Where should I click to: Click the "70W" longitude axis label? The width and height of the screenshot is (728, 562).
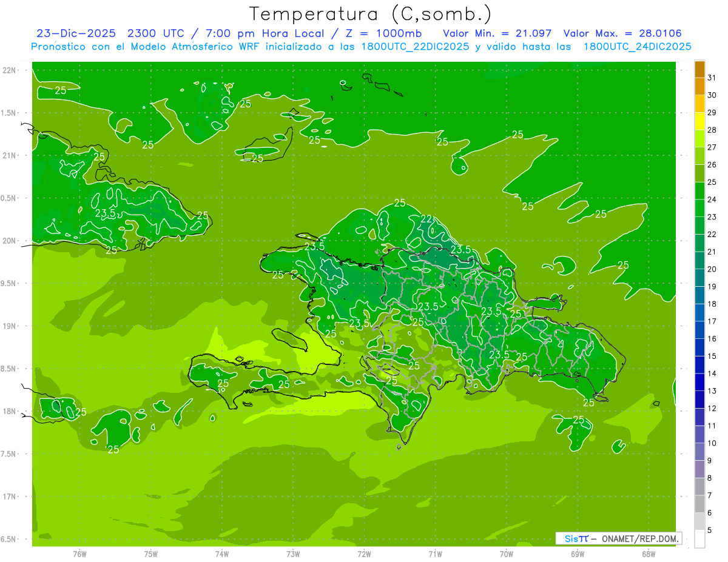[506, 554]
